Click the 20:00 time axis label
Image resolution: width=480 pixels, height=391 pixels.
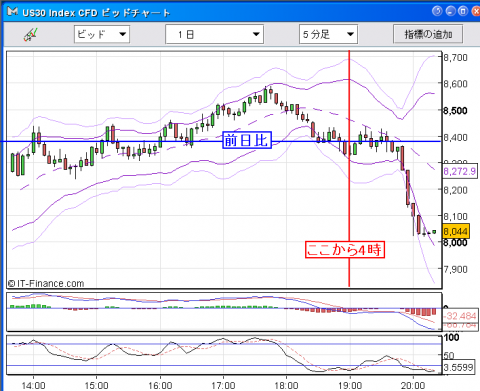click(413, 385)
